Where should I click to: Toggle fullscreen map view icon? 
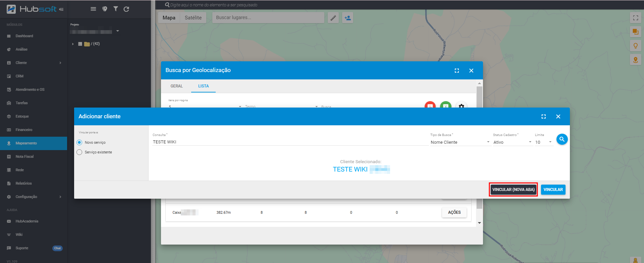pyautogui.click(x=635, y=18)
